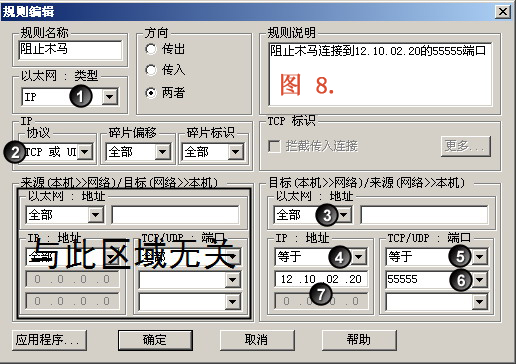Select the 两者 direction radio button
Viewport: 516px width, 364px height.
(151, 93)
